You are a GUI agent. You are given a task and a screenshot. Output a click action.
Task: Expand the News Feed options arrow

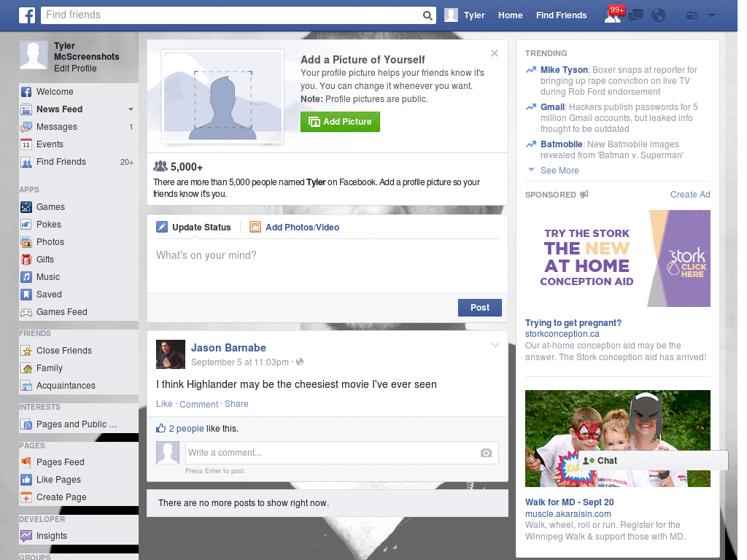tap(130, 109)
